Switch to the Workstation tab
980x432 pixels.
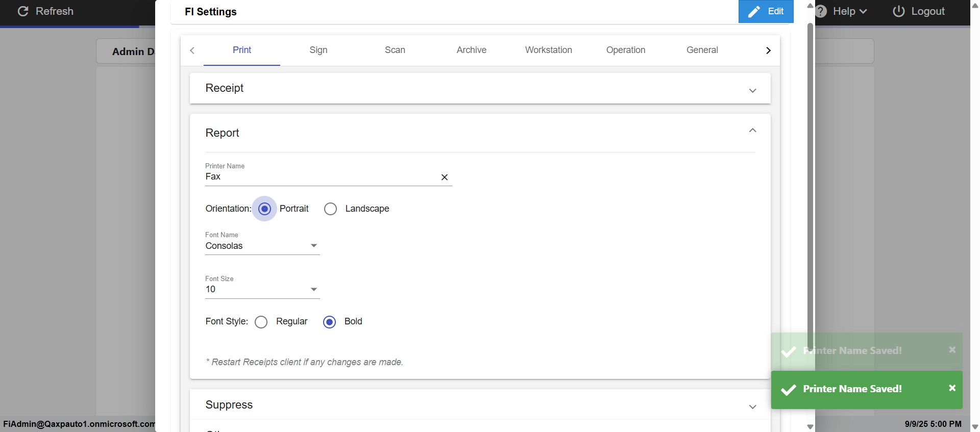click(549, 50)
